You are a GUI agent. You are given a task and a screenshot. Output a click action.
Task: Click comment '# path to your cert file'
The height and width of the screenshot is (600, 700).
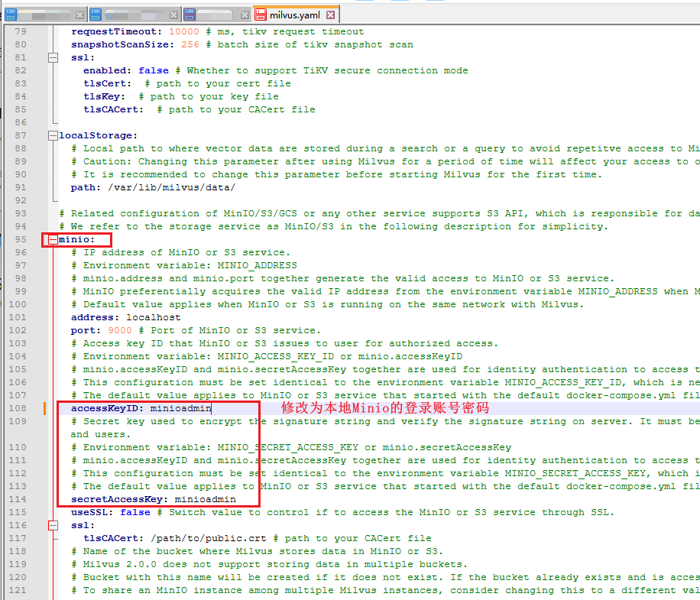tap(217, 83)
